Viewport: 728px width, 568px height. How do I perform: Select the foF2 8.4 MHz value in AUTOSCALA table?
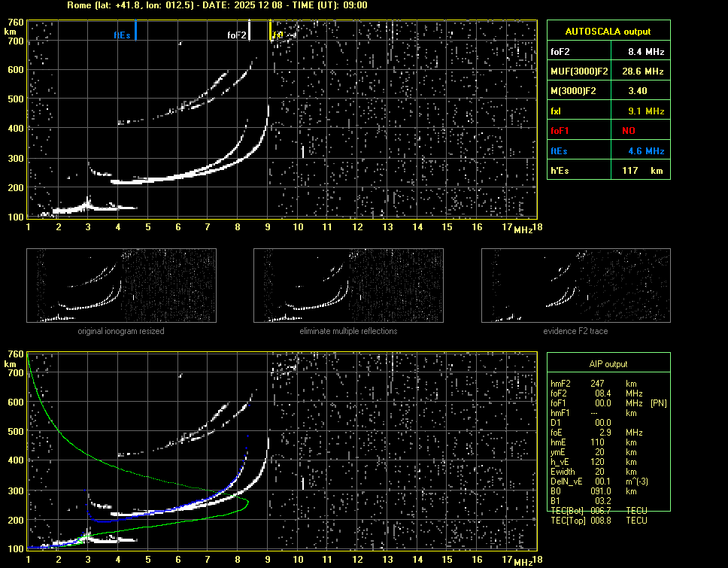coord(646,51)
